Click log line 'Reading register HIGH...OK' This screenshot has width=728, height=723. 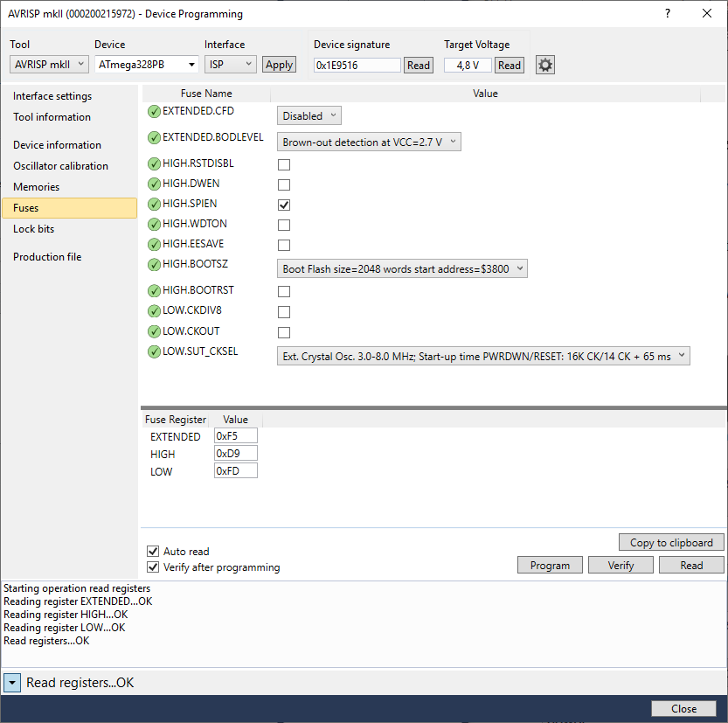pos(66,615)
